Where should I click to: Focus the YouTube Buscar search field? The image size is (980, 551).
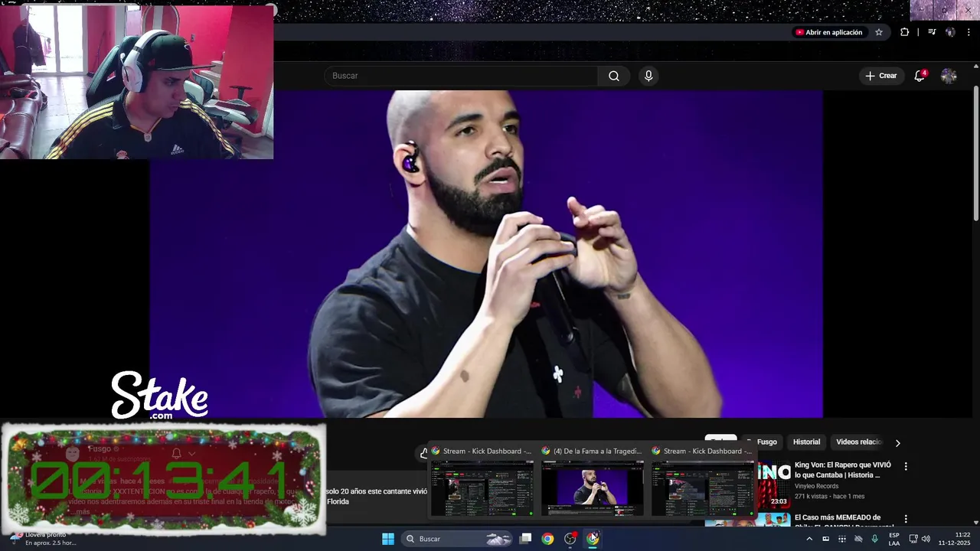tap(461, 76)
